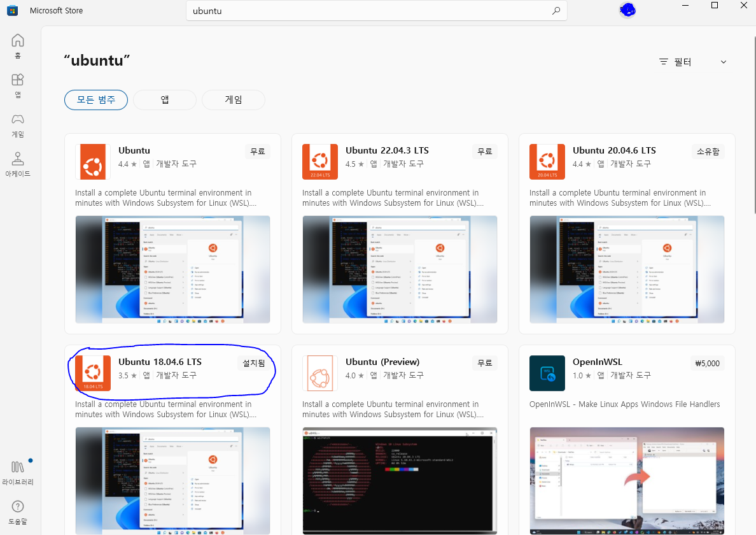Open the Library in the sidebar
The width and height of the screenshot is (756, 535).
point(18,473)
